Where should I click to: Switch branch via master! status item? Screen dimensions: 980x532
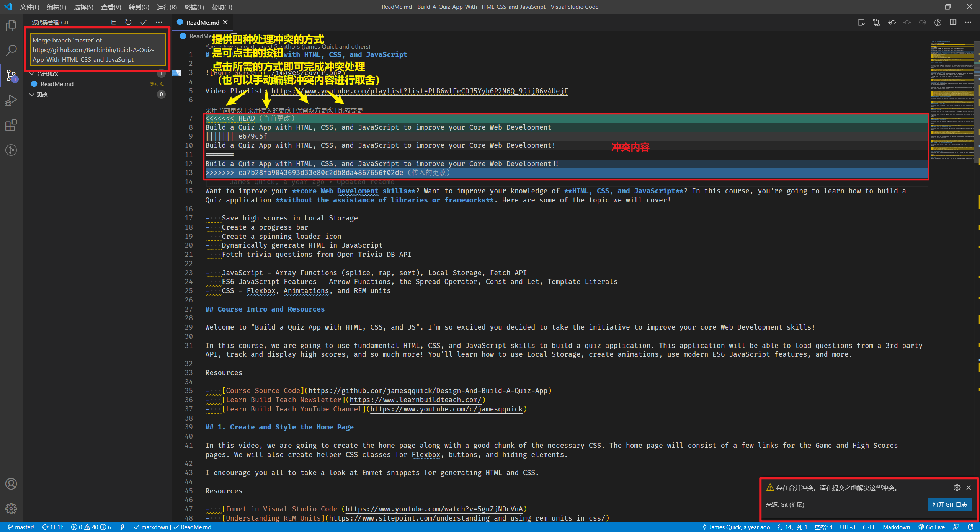pyautogui.click(x=21, y=527)
